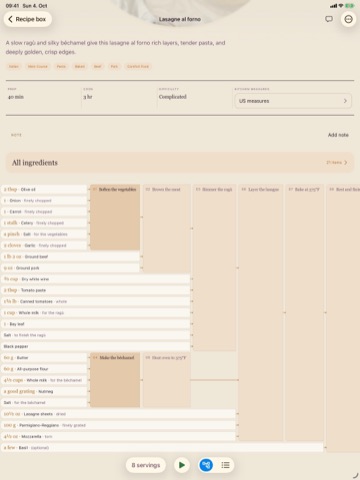
Task: Select the Carrot finely chopped row
Action: [44, 212]
